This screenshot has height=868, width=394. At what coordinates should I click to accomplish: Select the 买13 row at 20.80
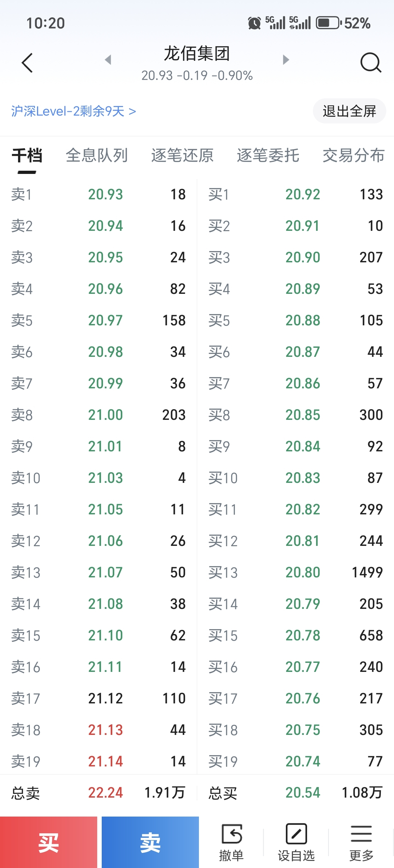pyautogui.click(x=295, y=573)
